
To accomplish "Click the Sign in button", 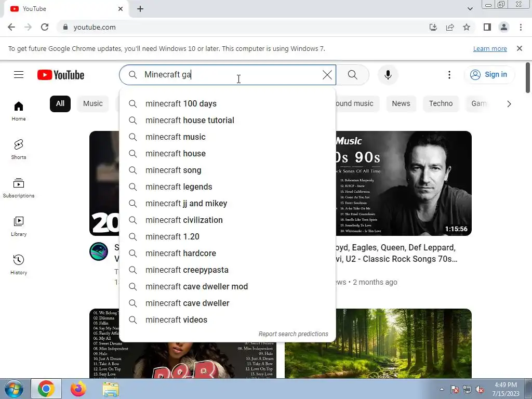I will (x=489, y=75).
